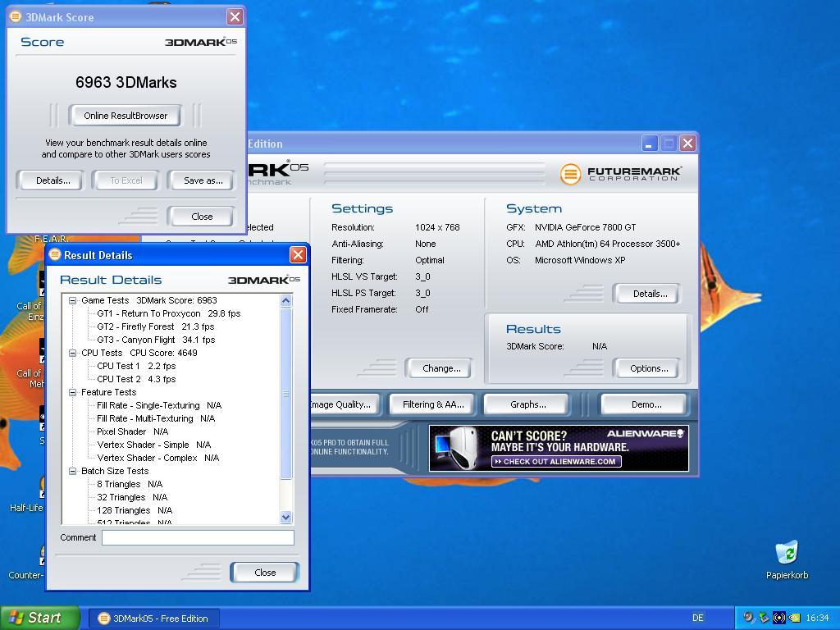
Task: Click Result Details title bar orange icon
Action: coord(55,254)
